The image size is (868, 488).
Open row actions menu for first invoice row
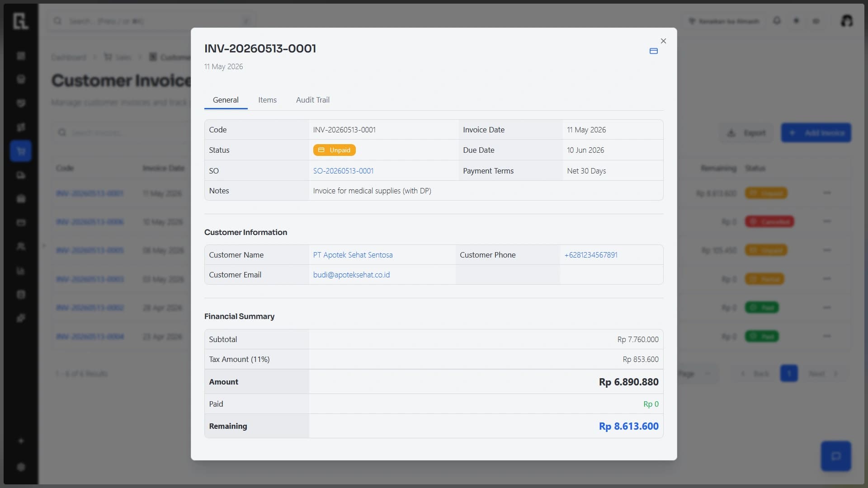[x=827, y=193]
